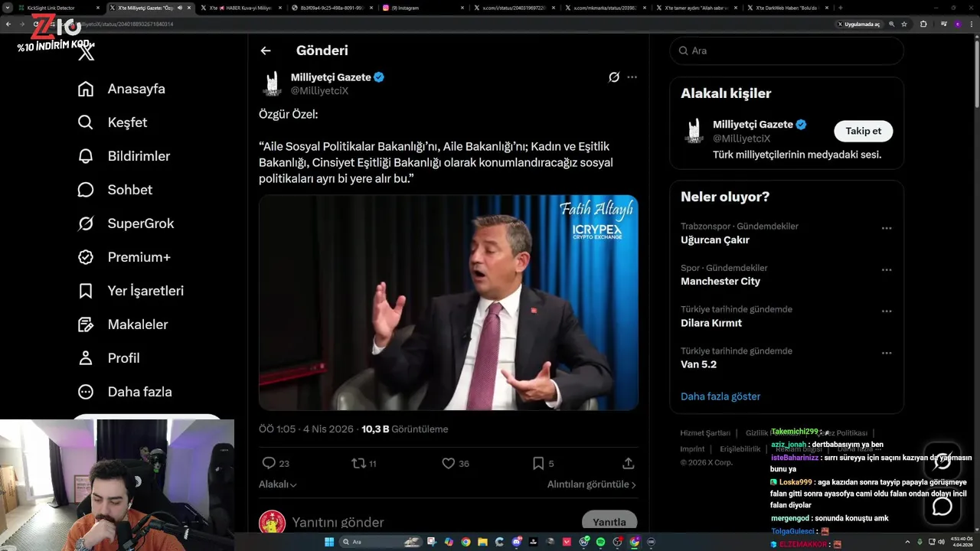
Task: Click Daha fazla göster under trends
Action: coord(720,396)
